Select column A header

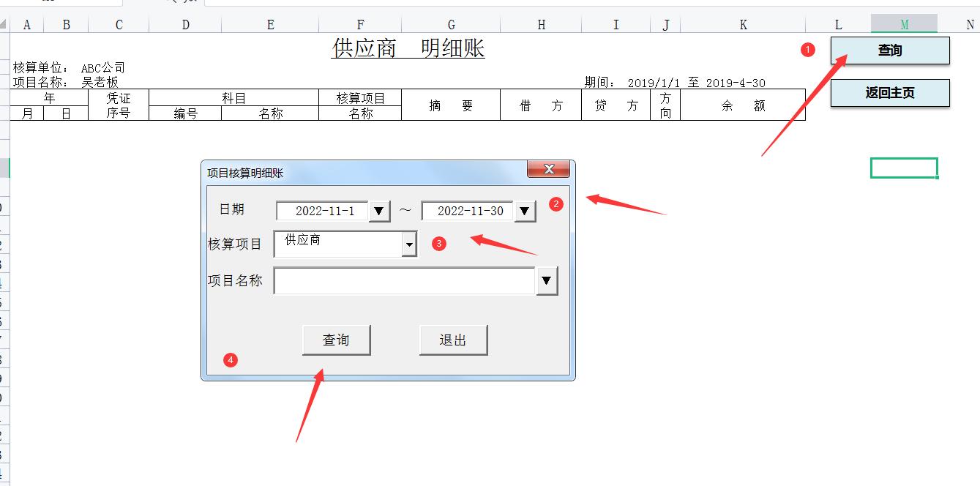pyautogui.click(x=26, y=23)
